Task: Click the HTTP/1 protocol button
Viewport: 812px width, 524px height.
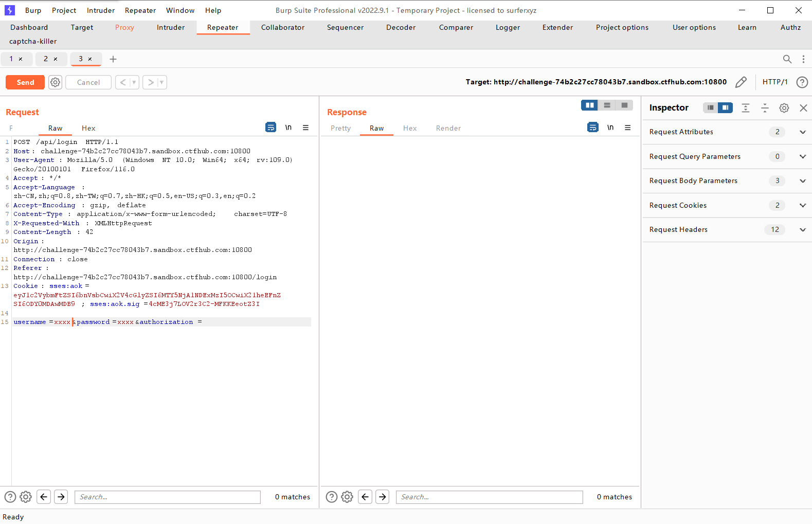Action: pos(775,82)
